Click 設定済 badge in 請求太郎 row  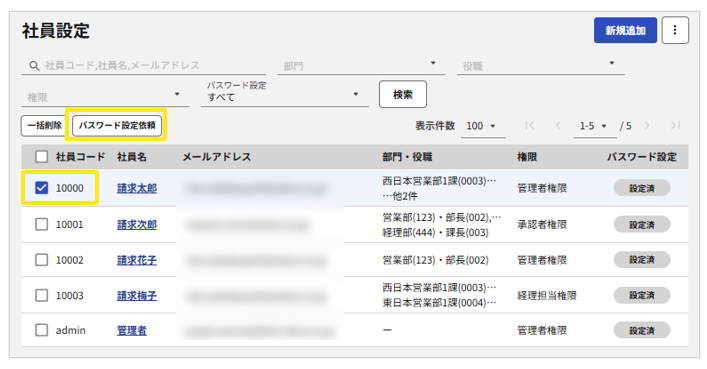pyautogui.click(x=642, y=188)
